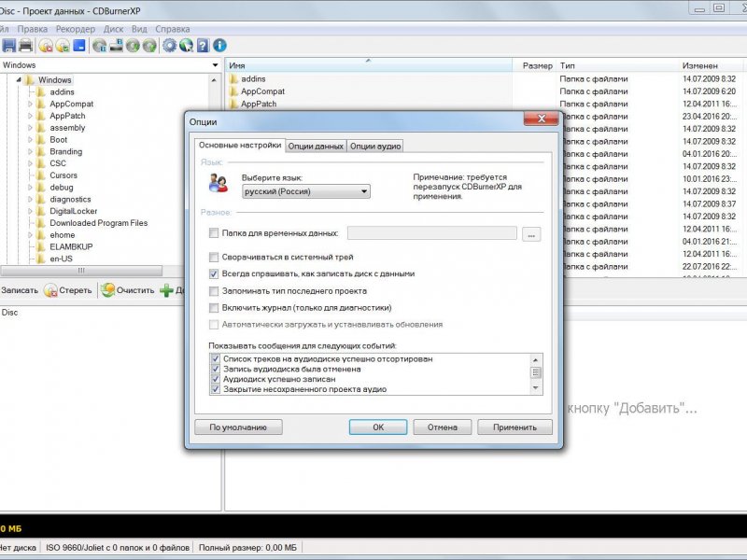The height and width of the screenshot is (560, 747).
Task: Open settings via the gear icon
Action: pos(170,46)
